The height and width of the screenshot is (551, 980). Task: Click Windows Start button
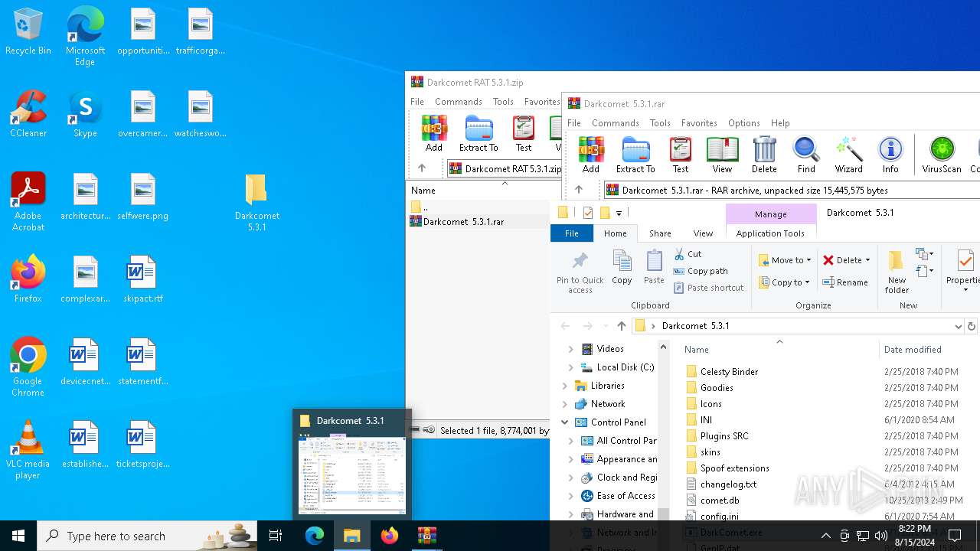pos(18,536)
